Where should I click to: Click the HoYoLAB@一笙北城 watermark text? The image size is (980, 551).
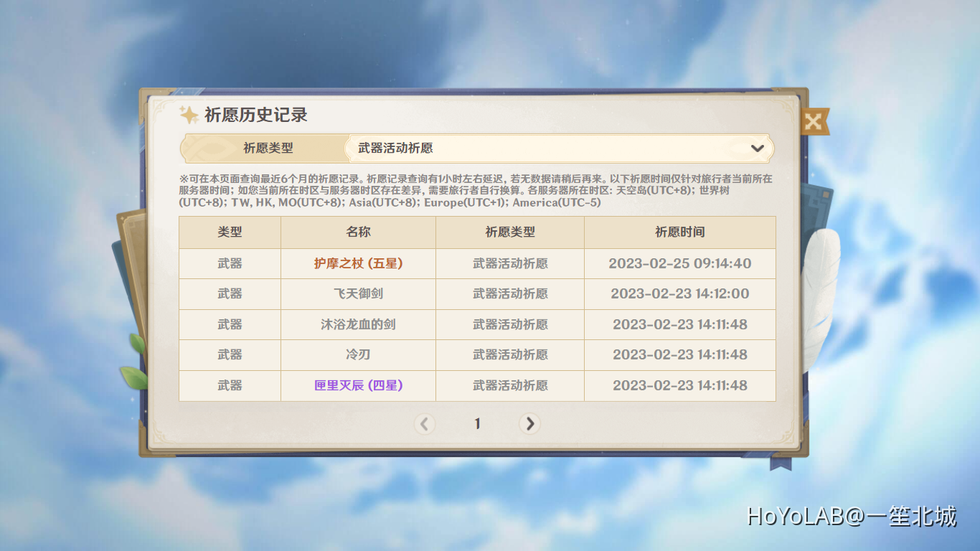pos(852,514)
